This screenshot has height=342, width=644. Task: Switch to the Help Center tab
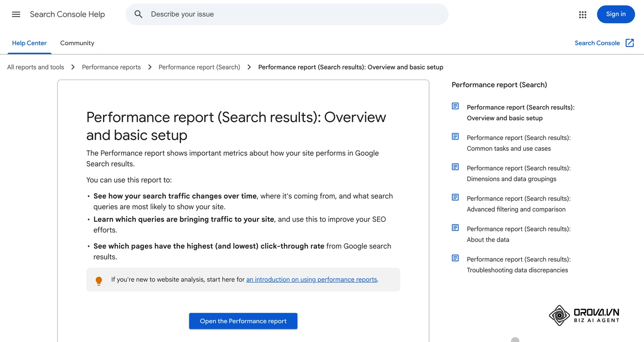tap(29, 43)
